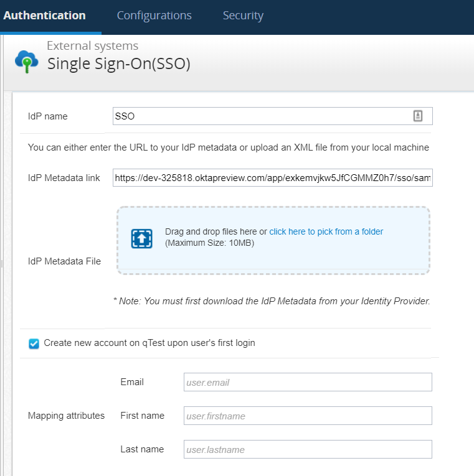Click the 'click here to pick from a folder' link
The height and width of the screenshot is (476, 474).
(326, 231)
